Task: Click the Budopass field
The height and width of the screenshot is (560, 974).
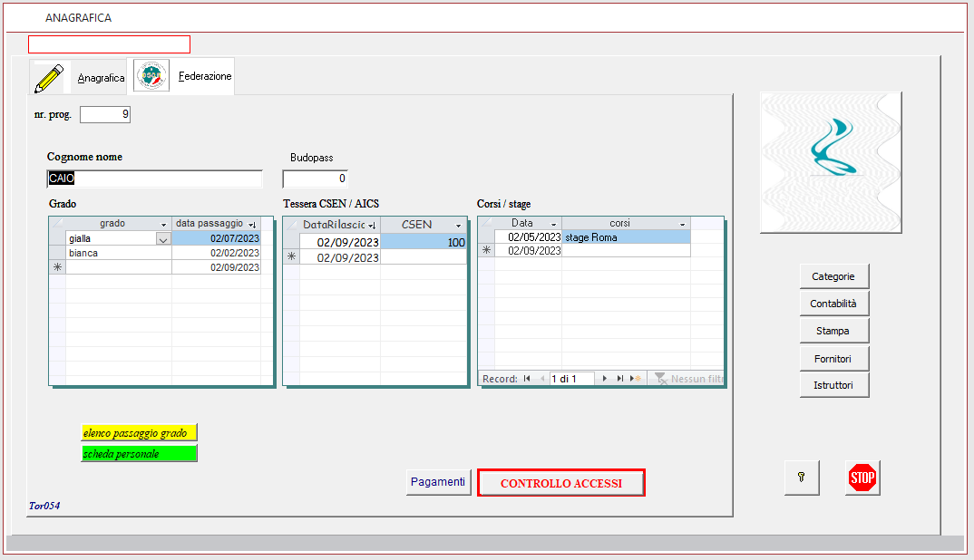Action: point(315,179)
